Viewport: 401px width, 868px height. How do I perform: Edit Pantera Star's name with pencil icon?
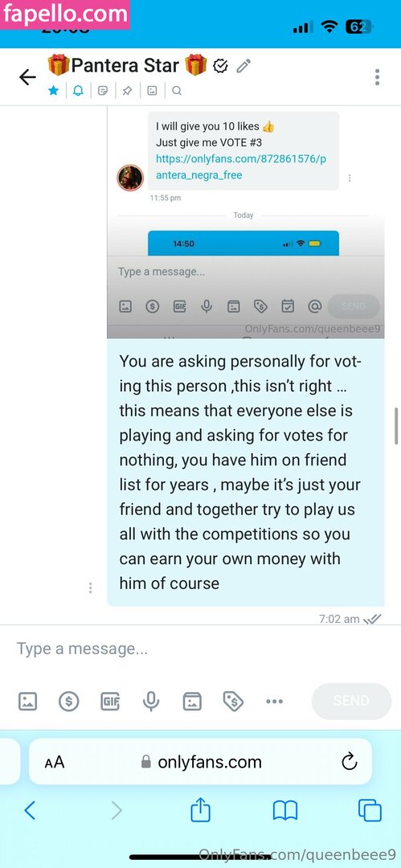(243, 67)
